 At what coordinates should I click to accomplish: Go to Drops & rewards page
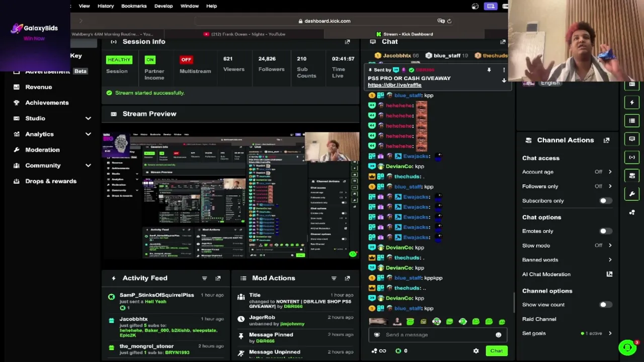point(50,181)
